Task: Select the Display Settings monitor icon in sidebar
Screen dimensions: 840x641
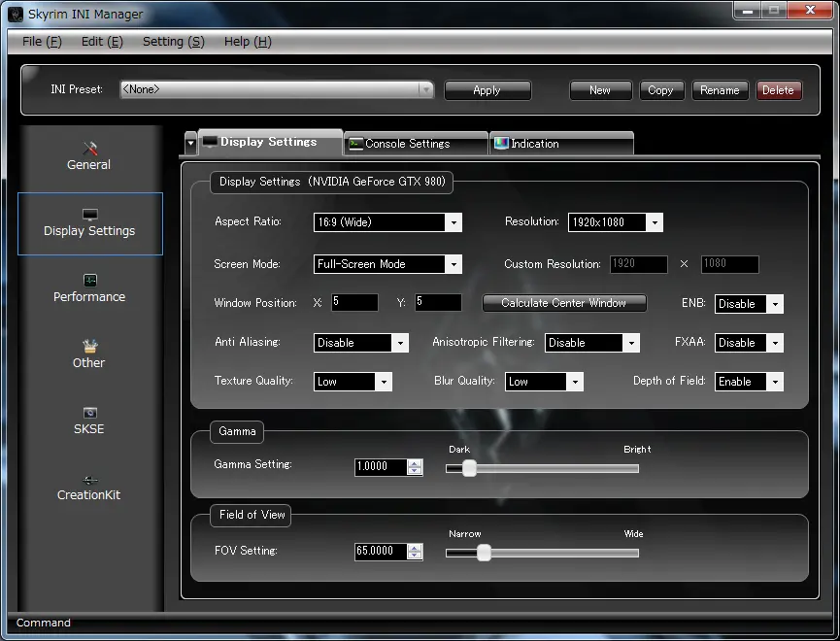Action: point(90,215)
